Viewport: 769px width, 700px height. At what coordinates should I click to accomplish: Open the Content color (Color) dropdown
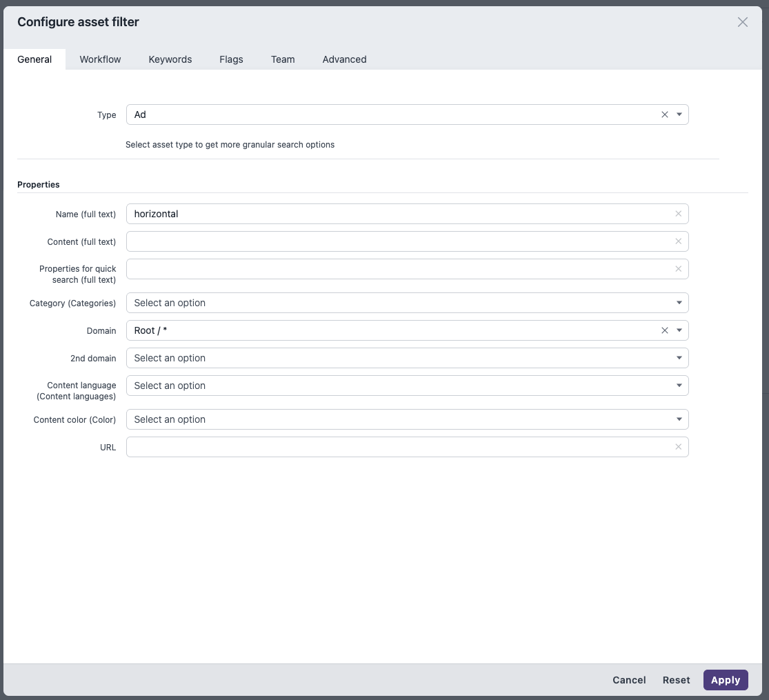[679, 419]
